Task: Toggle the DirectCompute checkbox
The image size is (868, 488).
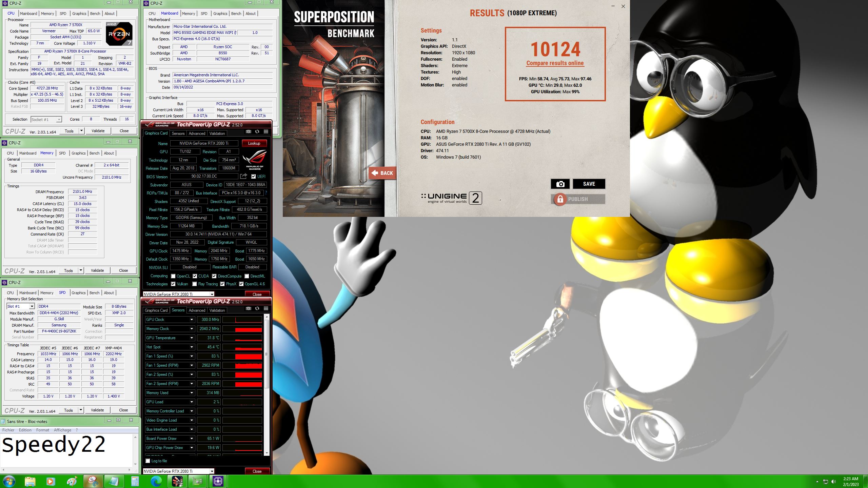Action: (214, 276)
